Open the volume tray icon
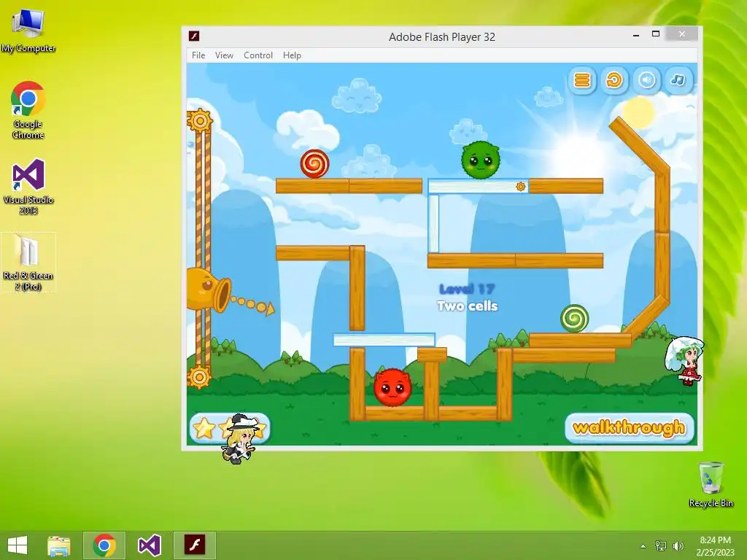The width and height of the screenshot is (747, 560). tap(678, 545)
